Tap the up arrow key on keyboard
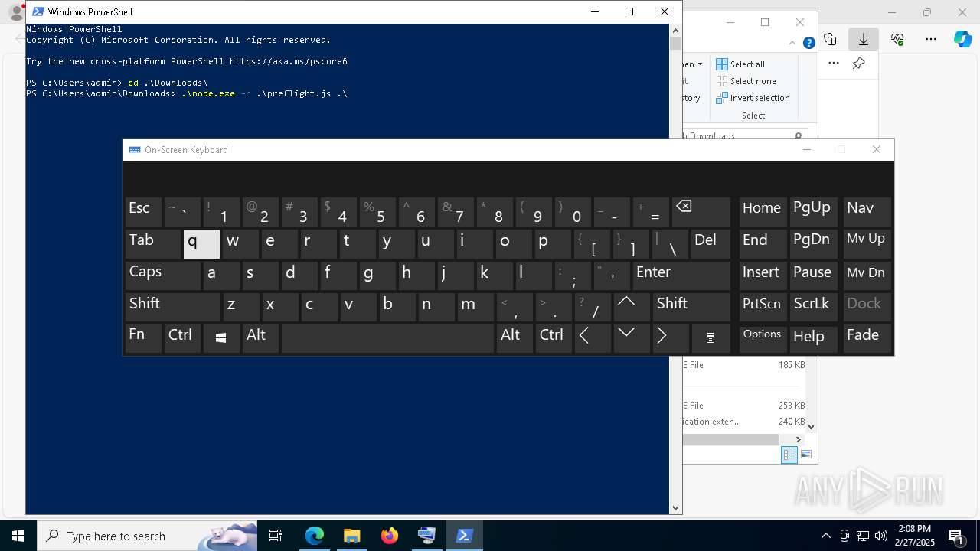980x551 pixels. (632, 306)
